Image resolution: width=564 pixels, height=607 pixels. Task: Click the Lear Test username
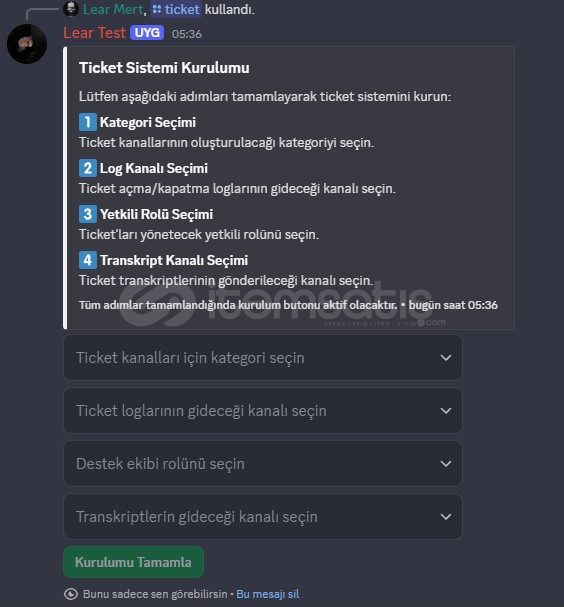pos(94,33)
